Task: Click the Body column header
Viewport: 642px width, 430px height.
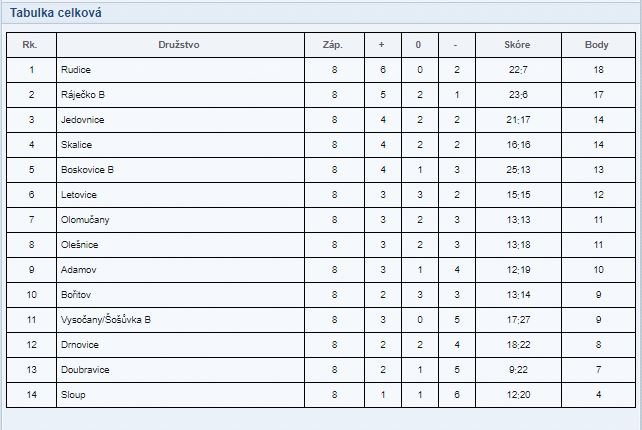Action: tap(597, 45)
